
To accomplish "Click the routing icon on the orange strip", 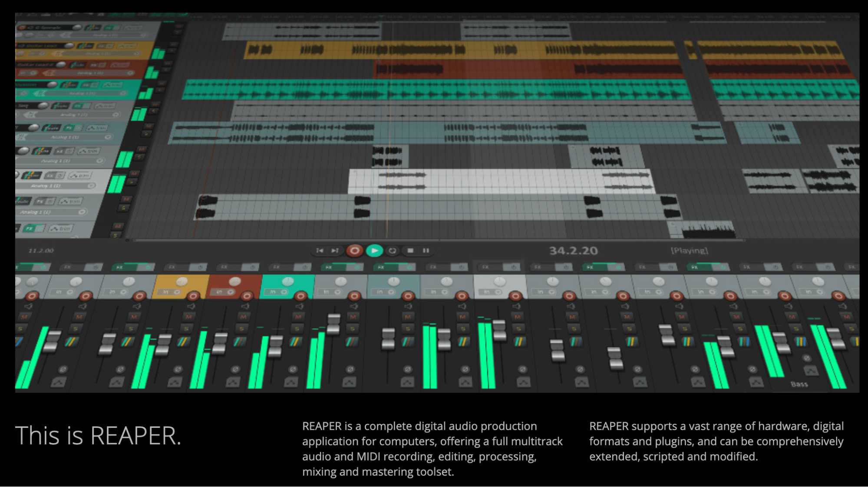I will [x=184, y=341].
